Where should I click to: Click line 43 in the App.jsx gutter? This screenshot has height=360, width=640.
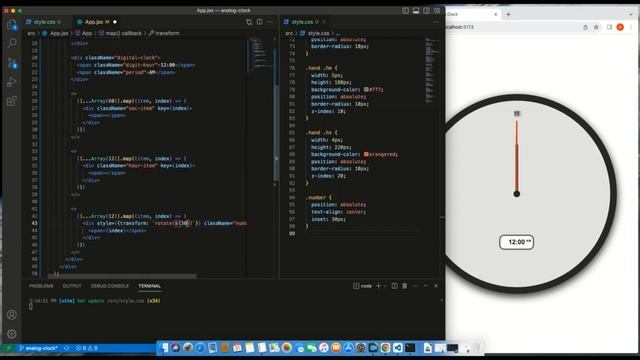coord(34,223)
